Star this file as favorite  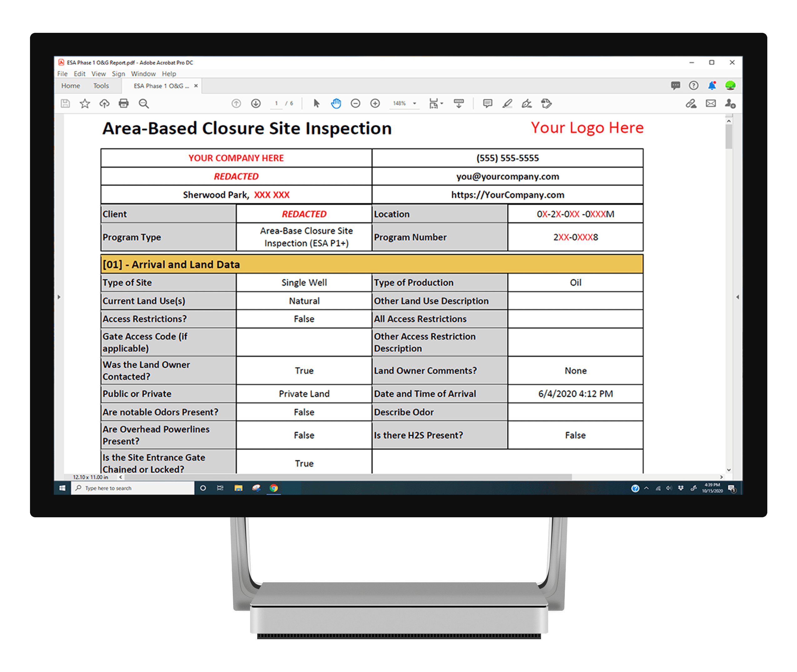(85, 103)
